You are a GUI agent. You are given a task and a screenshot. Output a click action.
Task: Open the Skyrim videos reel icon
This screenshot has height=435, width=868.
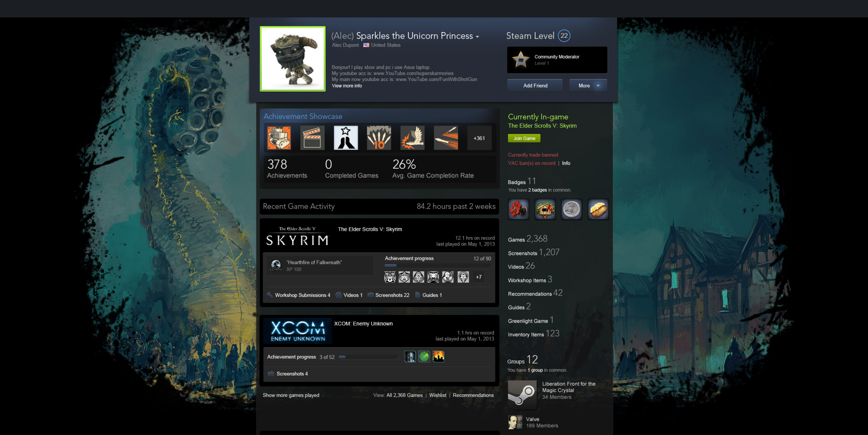(x=338, y=295)
